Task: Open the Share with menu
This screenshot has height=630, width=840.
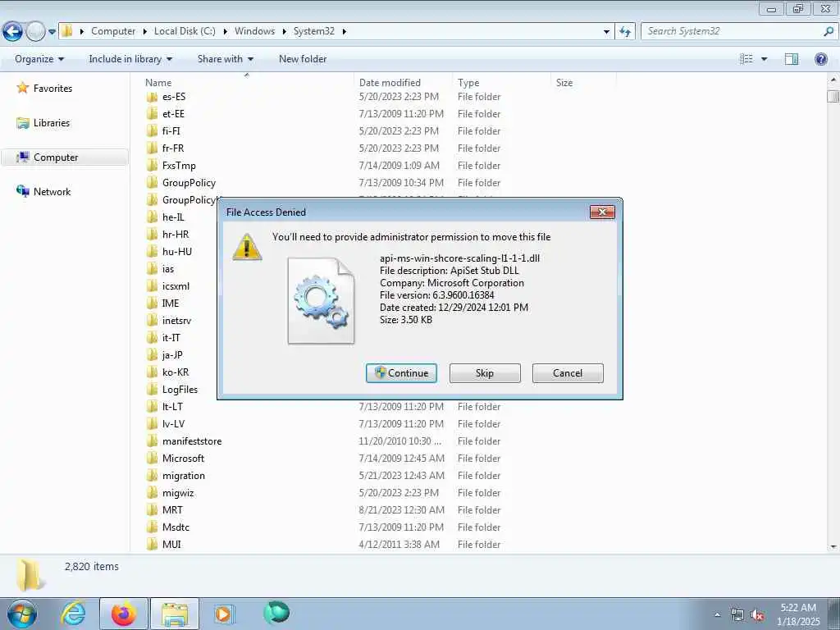Action: 225,59
